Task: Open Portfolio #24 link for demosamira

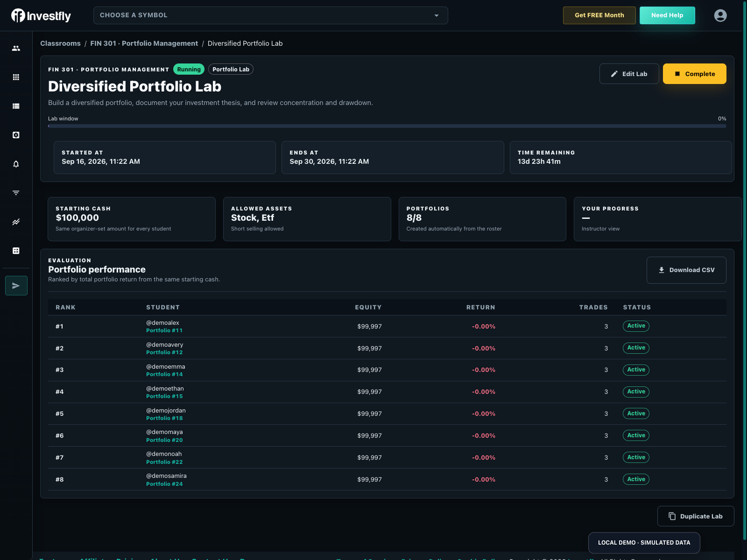Action: pyautogui.click(x=164, y=484)
